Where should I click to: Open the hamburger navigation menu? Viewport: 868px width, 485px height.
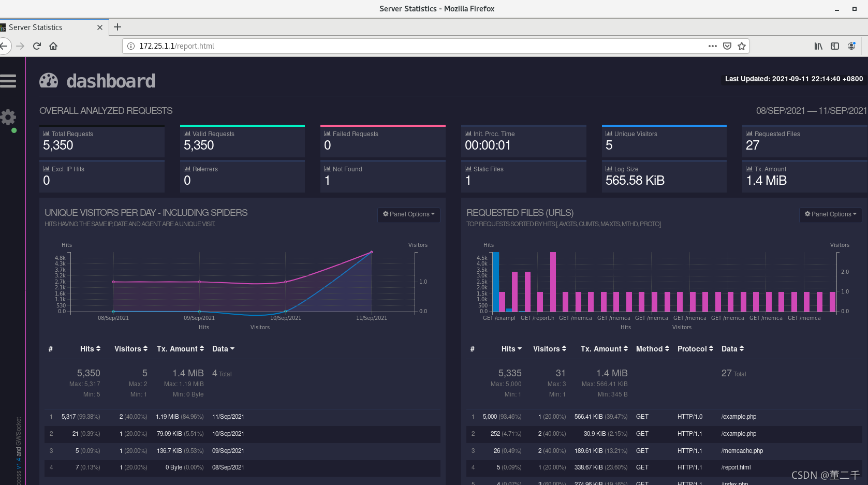[8, 81]
